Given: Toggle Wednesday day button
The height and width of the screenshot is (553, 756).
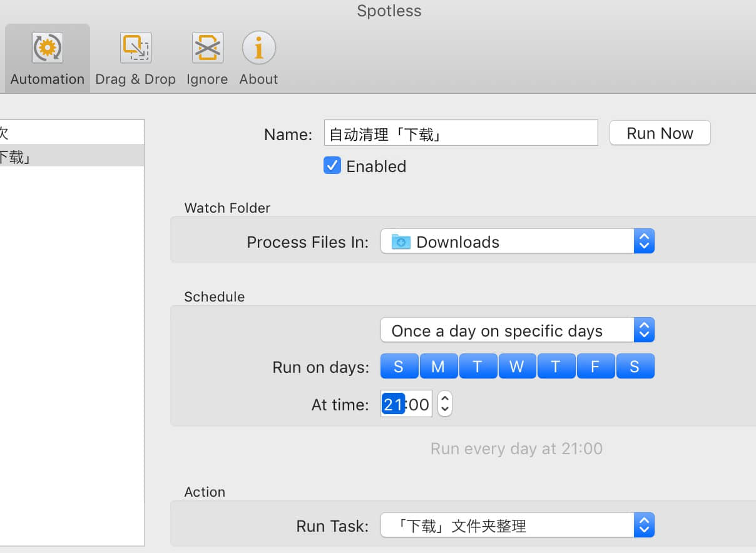Looking at the screenshot, I should (517, 367).
